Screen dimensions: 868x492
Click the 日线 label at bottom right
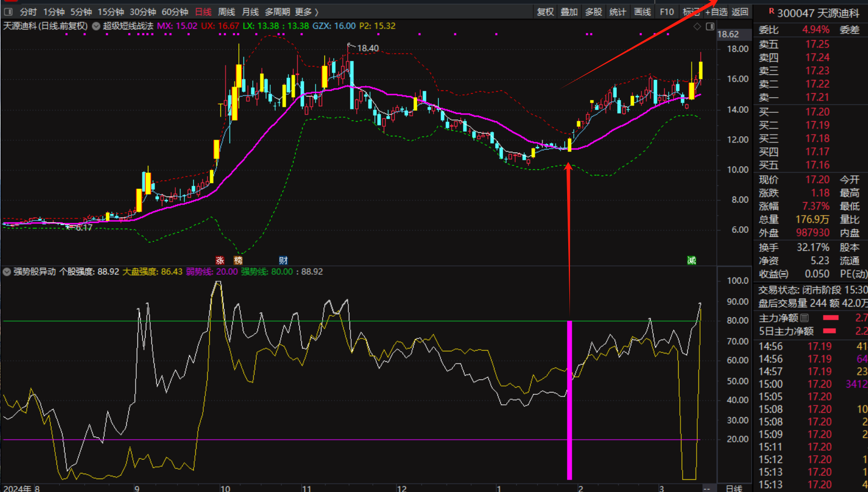coord(733,488)
